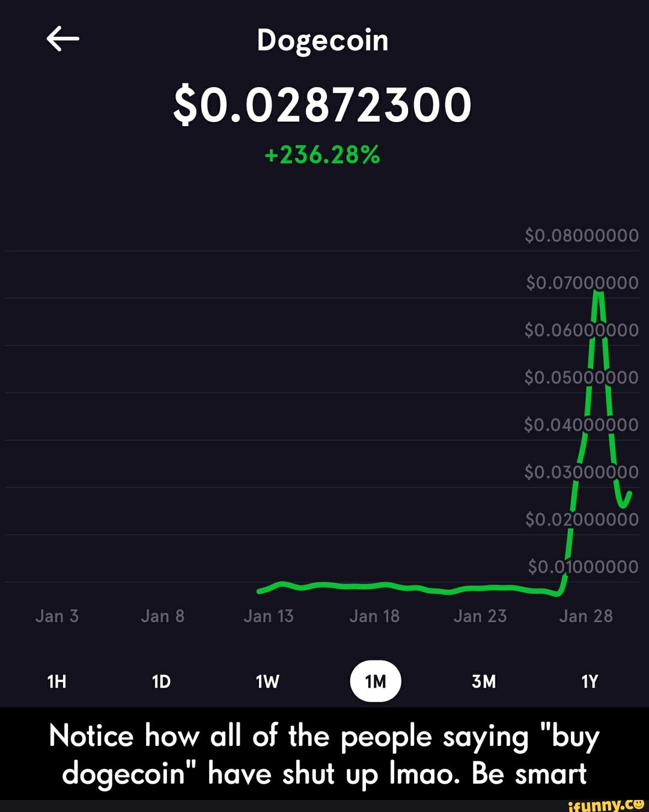Select the 1H time range
Screen dimensions: 649x812
[56, 682]
